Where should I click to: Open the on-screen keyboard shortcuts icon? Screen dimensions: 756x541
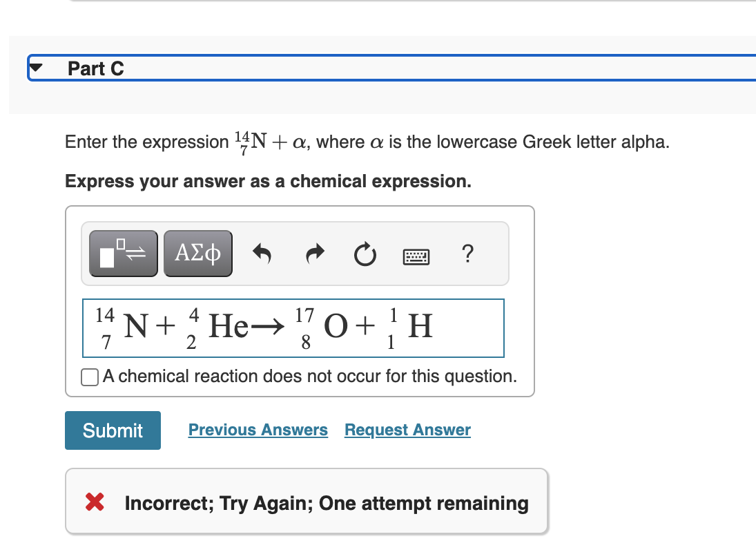point(416,255)
